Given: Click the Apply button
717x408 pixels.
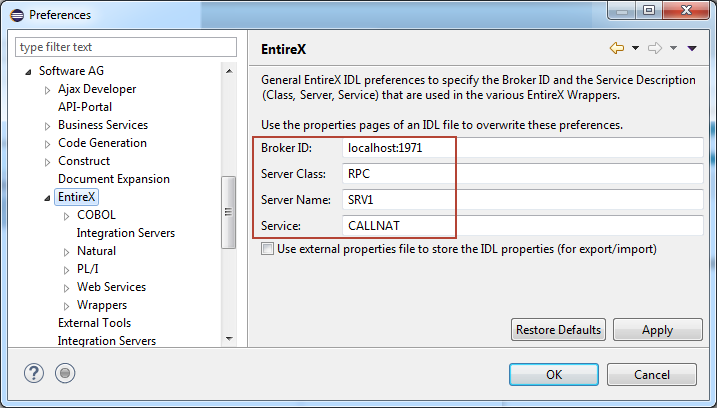Looking at the screenshot, I should [x=658, y=330].
